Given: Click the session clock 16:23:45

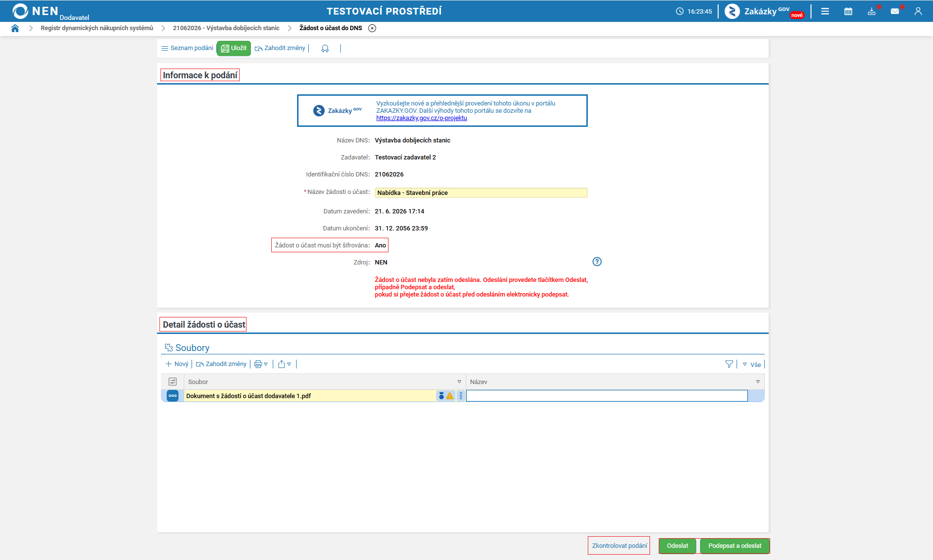Looking at the screenshot, I should tap(694, 11).
